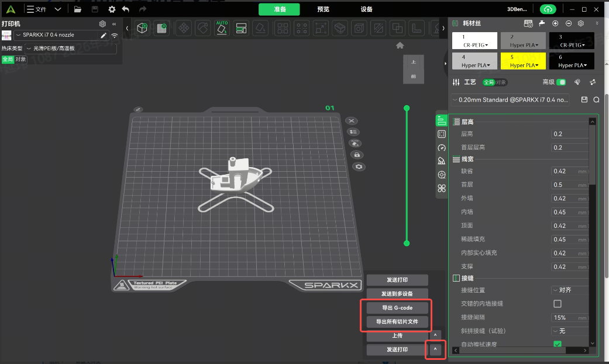The width and height of the screenshot is (609, 364).
Task: Save the process preset with disk icon
Action: [584, 100]
